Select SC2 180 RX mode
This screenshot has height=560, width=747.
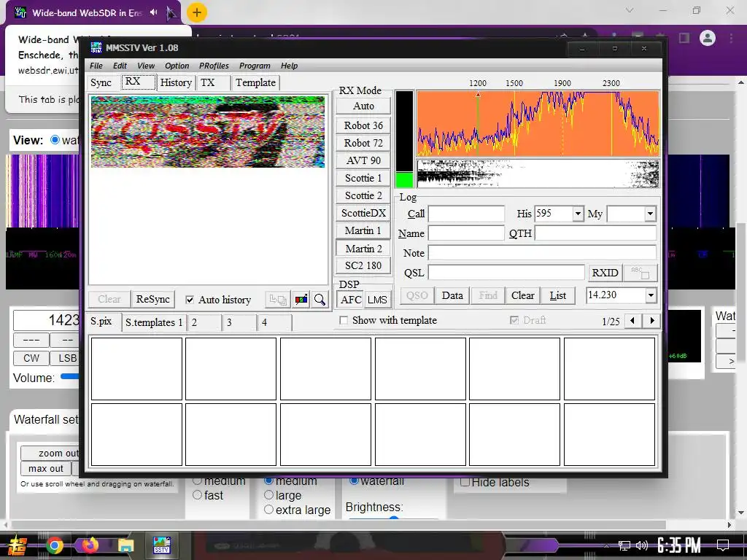(x=363, y=265)
